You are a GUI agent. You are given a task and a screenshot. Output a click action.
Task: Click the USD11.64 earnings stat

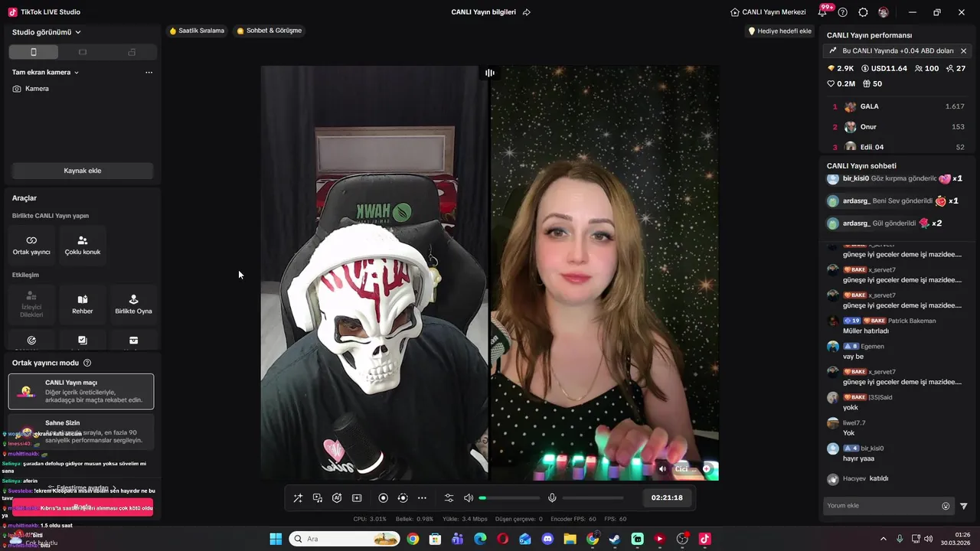pyautogui.click(x=884, y=69)
